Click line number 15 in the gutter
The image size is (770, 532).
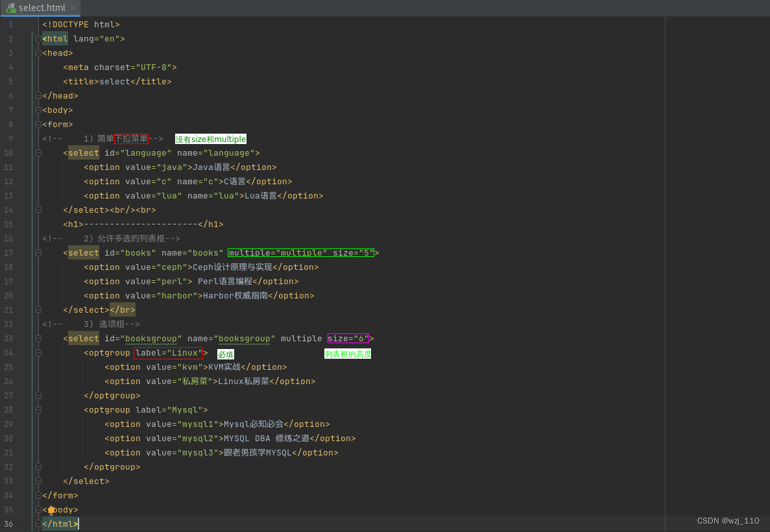8,224
